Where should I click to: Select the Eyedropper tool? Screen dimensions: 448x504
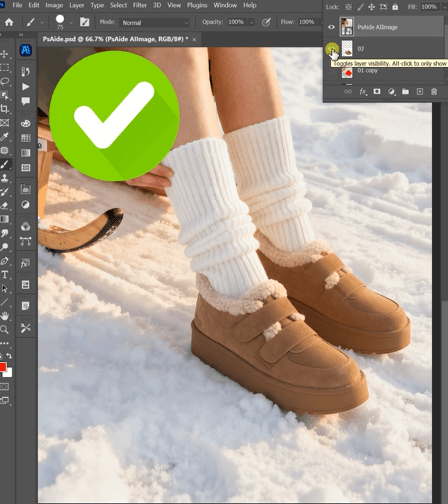coord(4,137)
